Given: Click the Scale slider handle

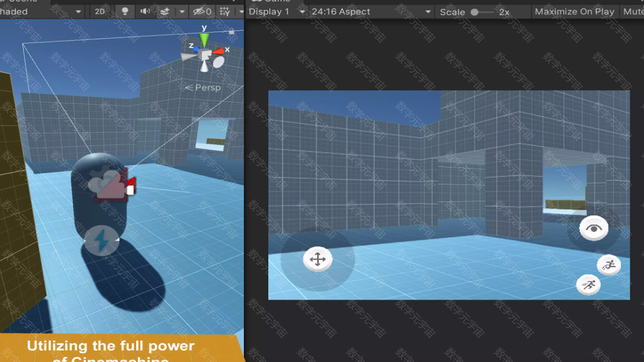Looking at the screenshot, I should tap(474, 12).
